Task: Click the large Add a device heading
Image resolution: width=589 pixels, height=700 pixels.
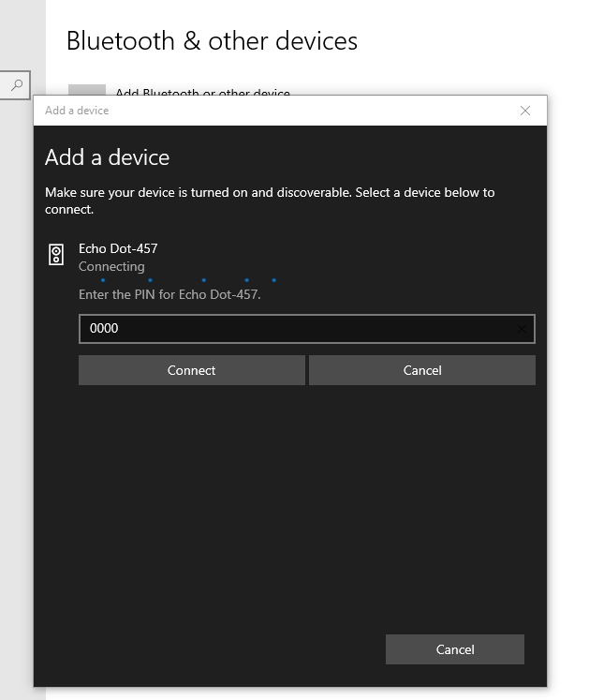Action: pos(107,157)
